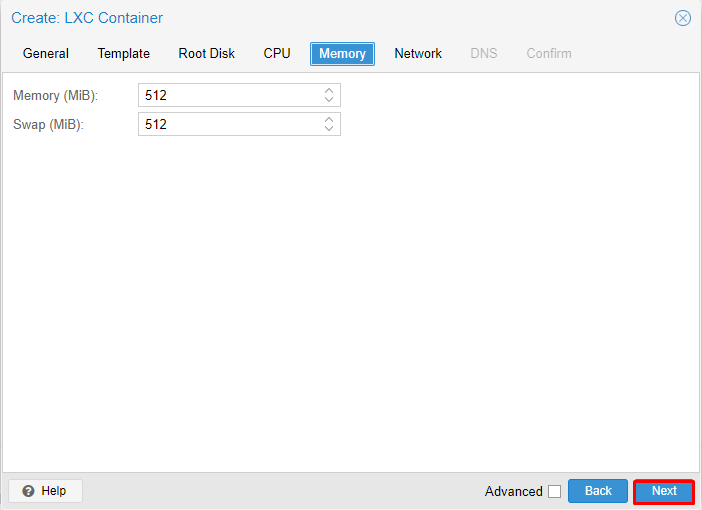
Task: Enable the Advanced checkbox
Action: pyautogui.click(x=554, y=491)
